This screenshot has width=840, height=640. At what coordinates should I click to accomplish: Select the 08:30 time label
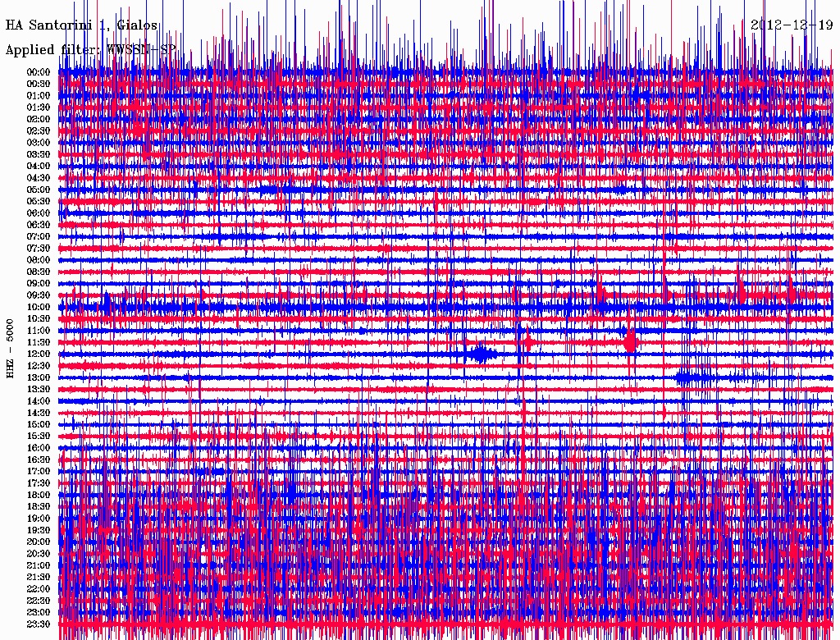coord(39,272)
